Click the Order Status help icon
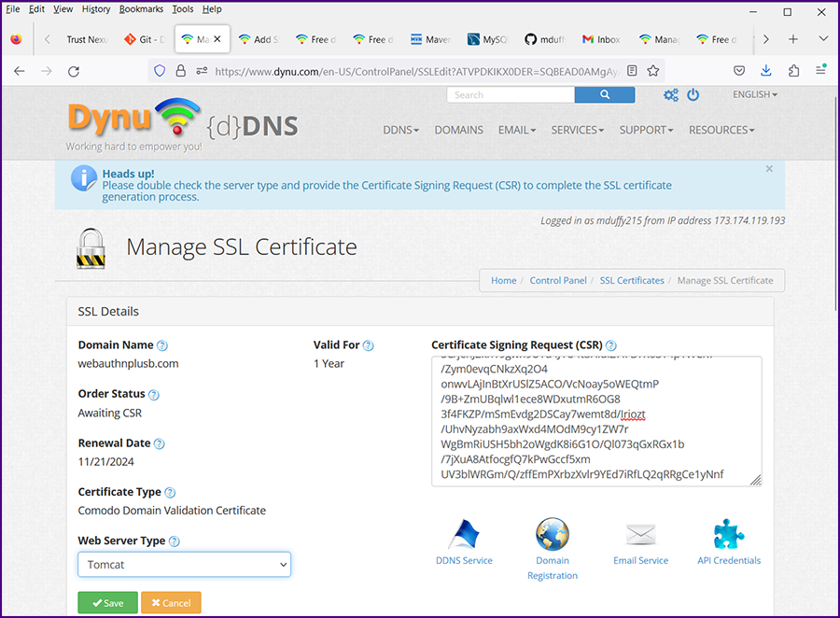 154,395
